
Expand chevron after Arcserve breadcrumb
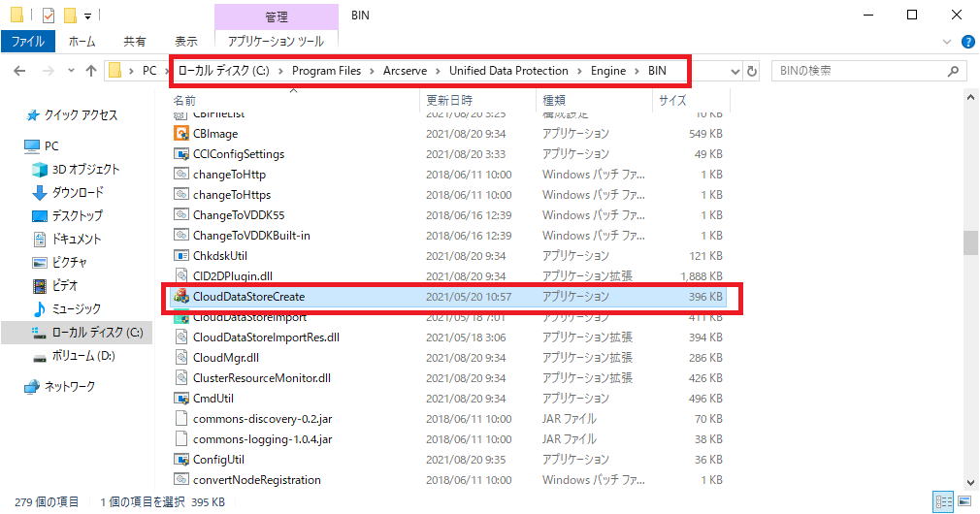(x=438, y=71)
